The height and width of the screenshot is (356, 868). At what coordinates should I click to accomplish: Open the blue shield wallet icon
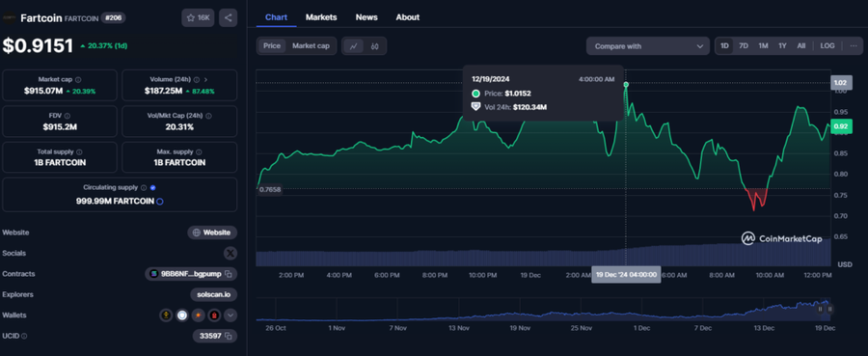182,315
